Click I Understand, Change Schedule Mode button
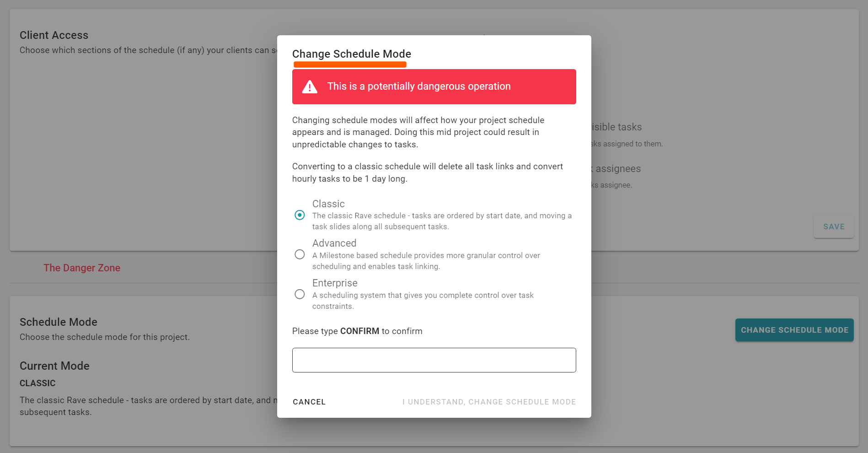This screenshot has width=868, height=453. pos(489,402)
